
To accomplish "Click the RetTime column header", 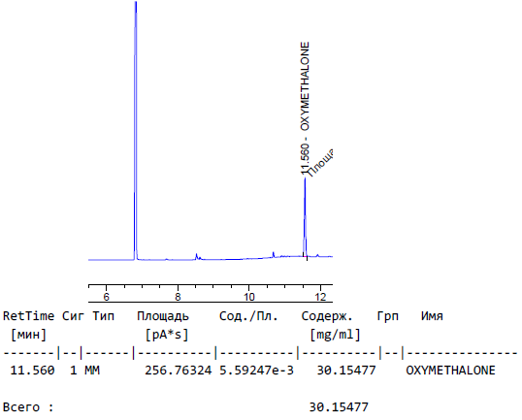I will (29, 316).
